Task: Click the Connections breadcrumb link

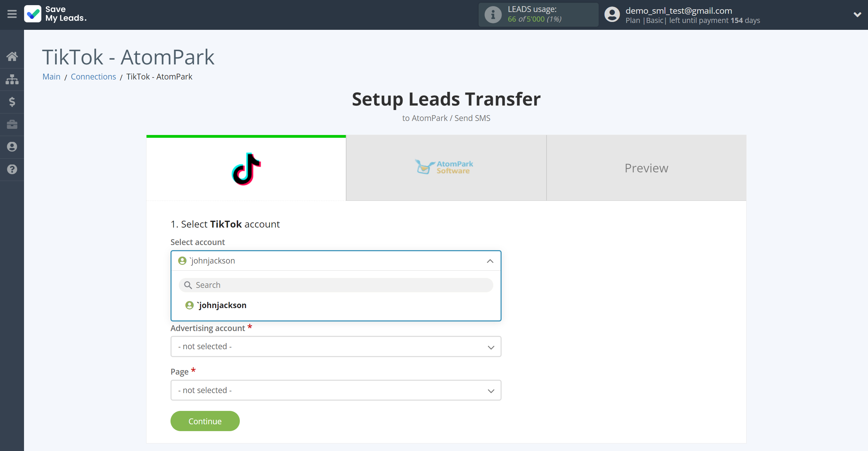Action: [x=94, y=76]
